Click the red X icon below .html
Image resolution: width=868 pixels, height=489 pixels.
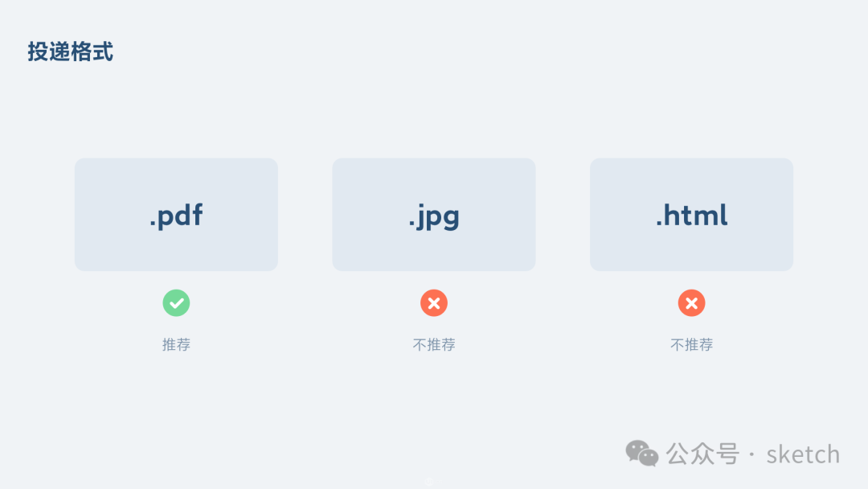[x=691, y=303]
